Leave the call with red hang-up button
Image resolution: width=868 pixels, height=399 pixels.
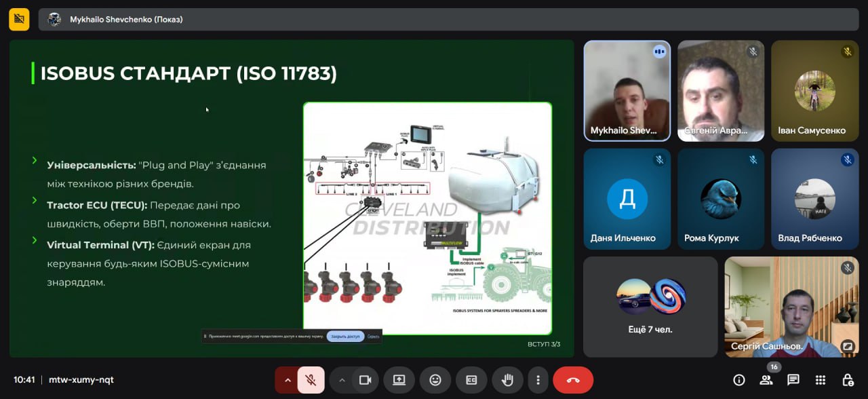(x=573, y=380)
